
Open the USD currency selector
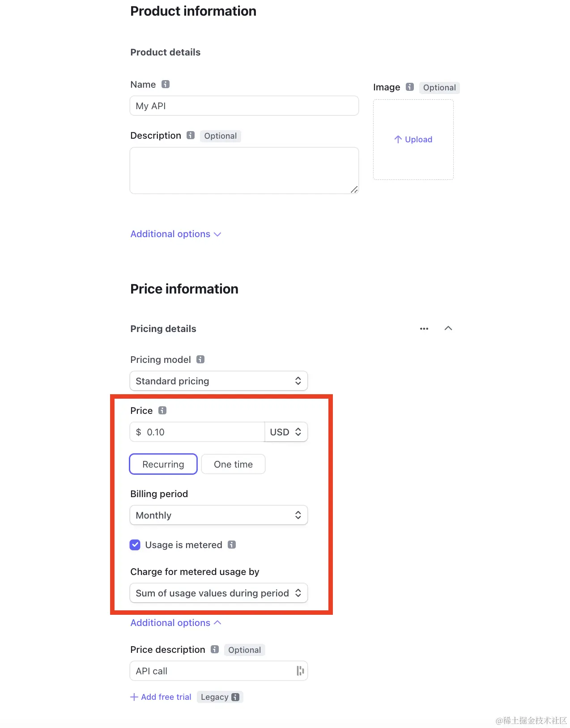click(x=286, y=432)
